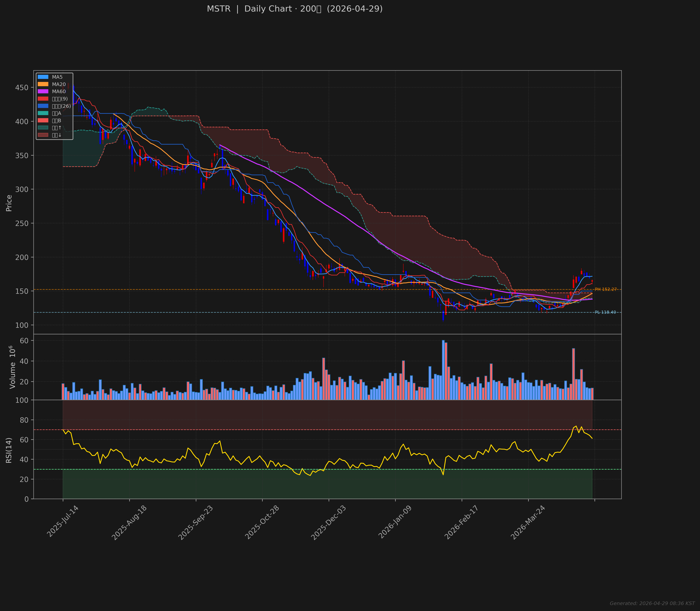Click the MSTR Daily Chart title
This screenshot has width=700, height=611.
click(x=294, y=9)
